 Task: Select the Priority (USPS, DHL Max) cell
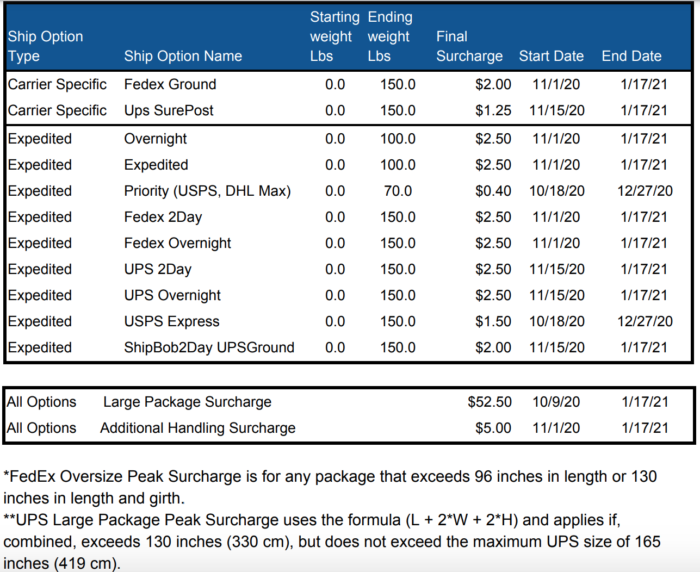[x=207, y=191]
